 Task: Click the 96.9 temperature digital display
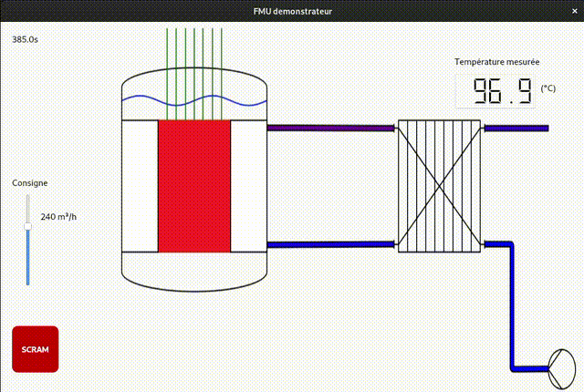[496, 90]
